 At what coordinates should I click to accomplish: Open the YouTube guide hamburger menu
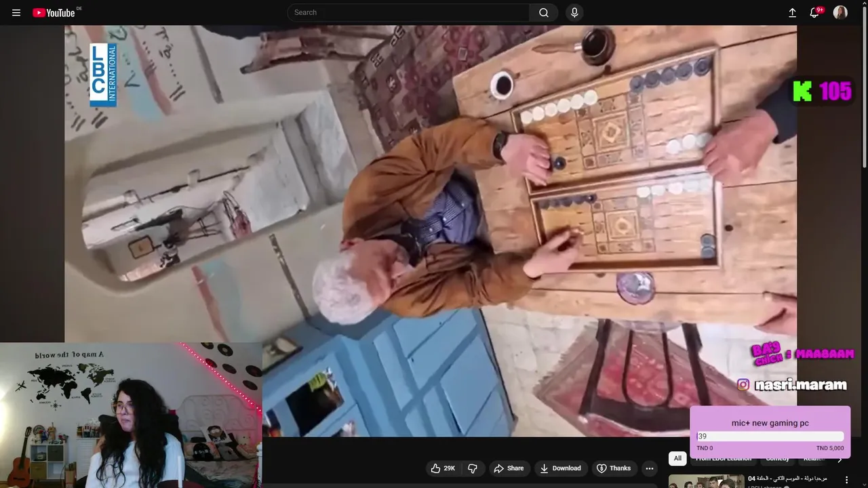click(16, 13)
